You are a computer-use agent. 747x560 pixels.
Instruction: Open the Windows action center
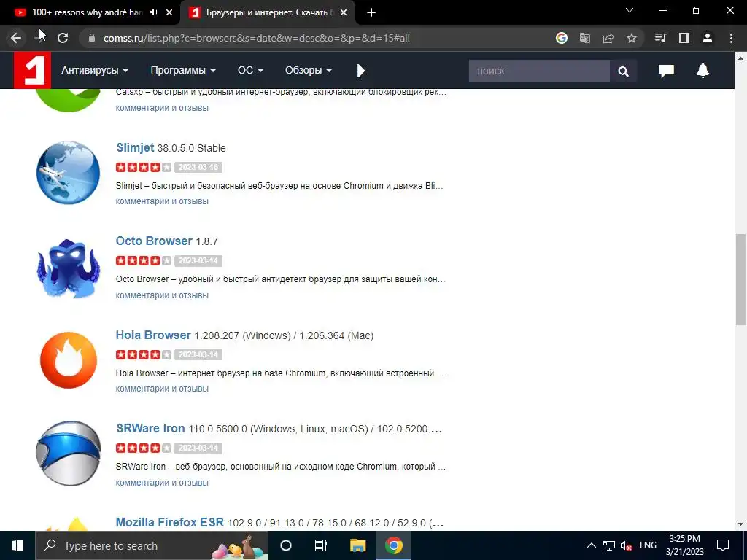pos(723,545)
